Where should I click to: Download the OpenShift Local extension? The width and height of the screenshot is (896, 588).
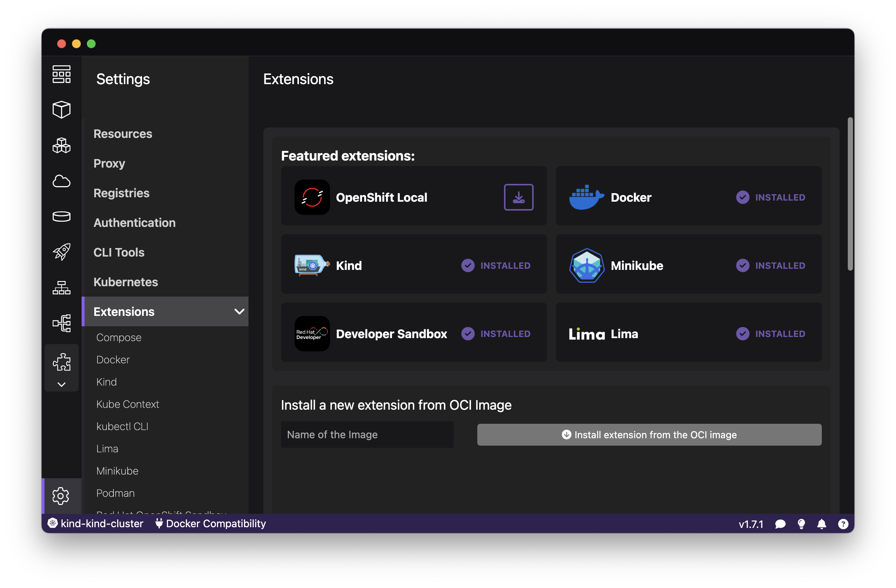click(518, 197)
